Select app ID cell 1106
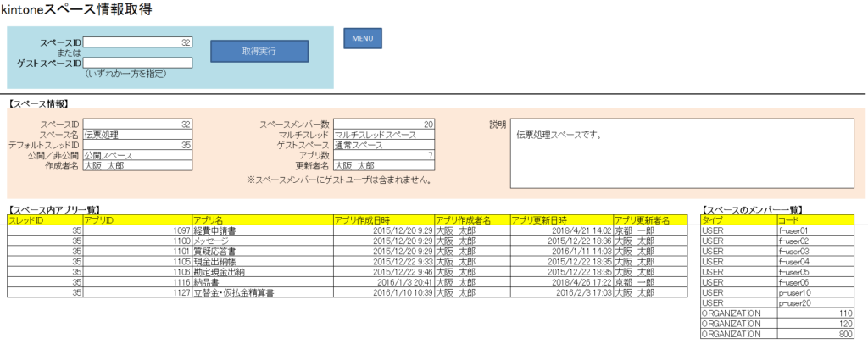Screen dimensions: 868x344 [x=137, y=271]
